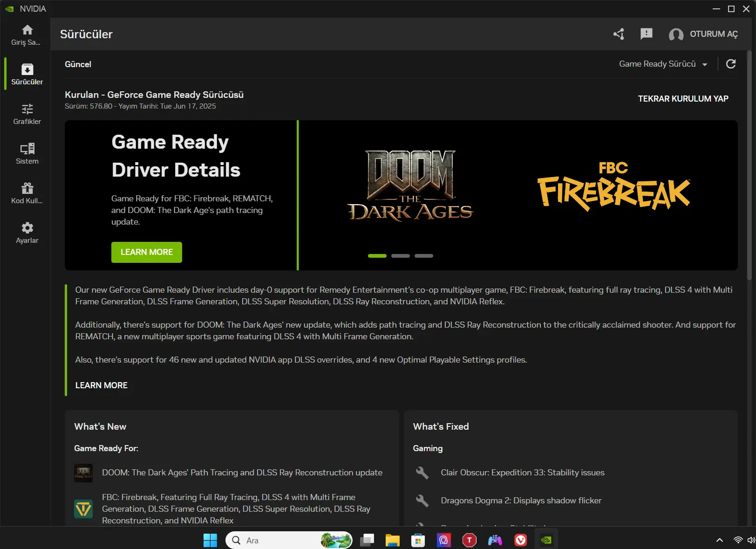Click the Windows search box Ara
Viewport: 756px width, 549px height.
(x=289, y=540)
